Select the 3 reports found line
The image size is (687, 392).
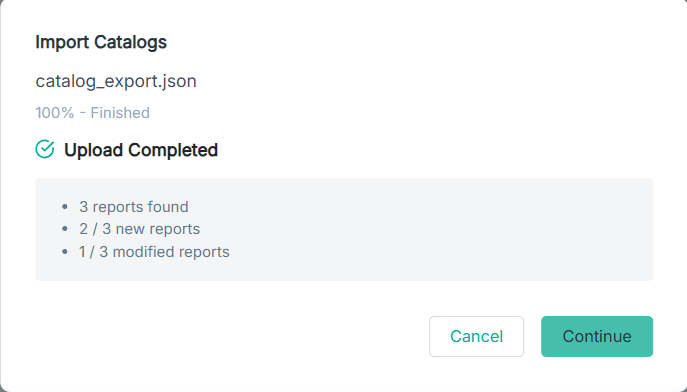pos(134,207)
